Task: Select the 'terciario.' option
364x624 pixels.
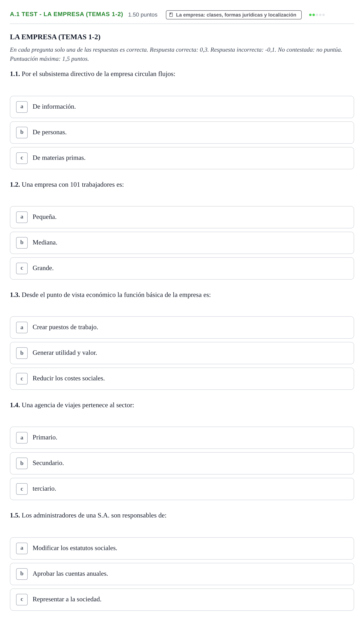Action: pos(182,489)
